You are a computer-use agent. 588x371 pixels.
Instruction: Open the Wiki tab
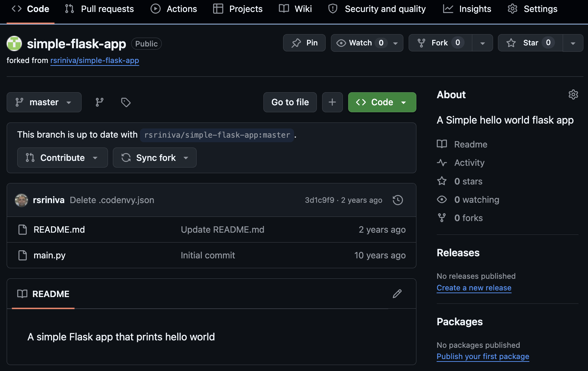click(x=295, y=9)
